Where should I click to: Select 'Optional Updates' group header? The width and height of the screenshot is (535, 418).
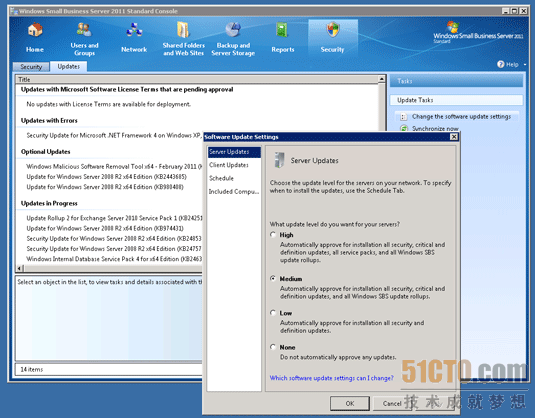(x=45, y=152)
